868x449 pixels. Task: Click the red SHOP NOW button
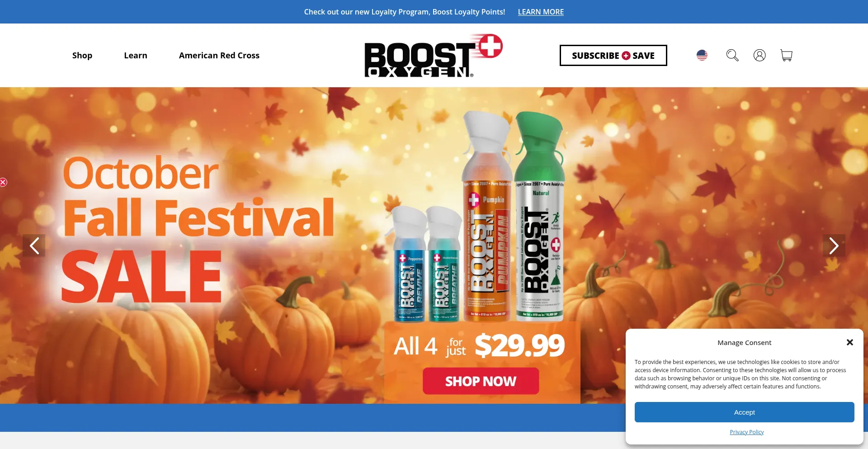coord(481,381)
